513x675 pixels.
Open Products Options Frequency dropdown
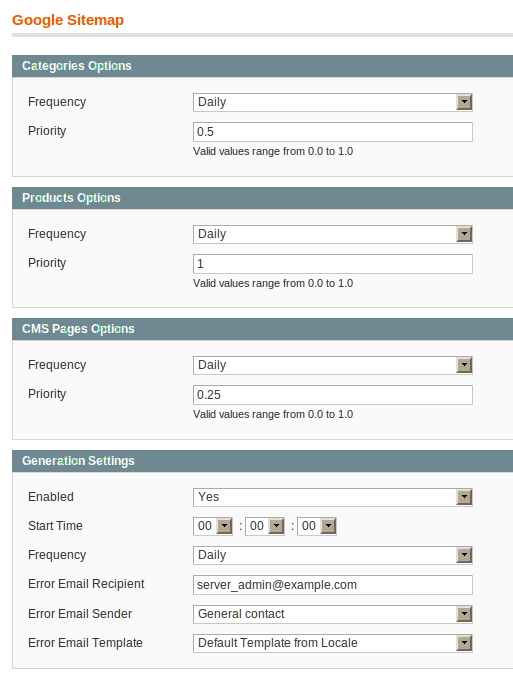(333, 234)
